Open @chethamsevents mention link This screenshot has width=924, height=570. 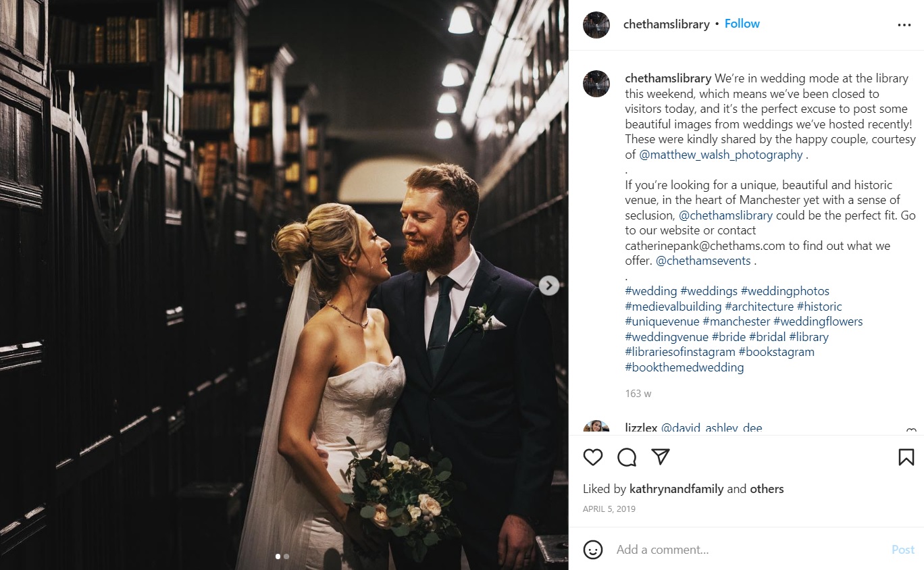point(703,261)
